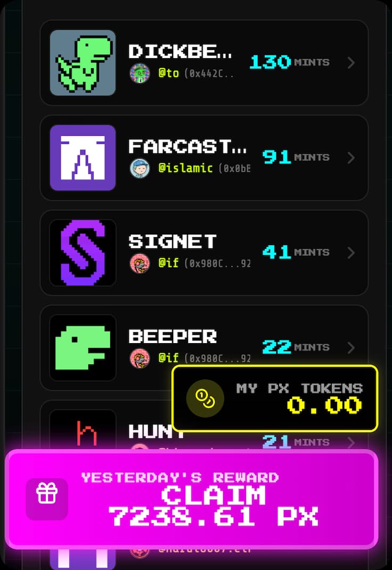392x570 pixels.
Task: Click the @if avatar under SIGNET
Action: click(140, 263)
